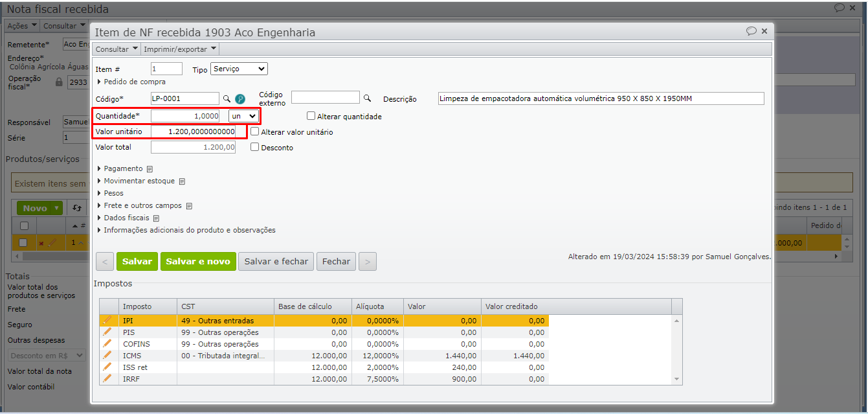Viewport: 868px width, 414px height.
Task: Expand Movimentar estoque section
Action: click(135, 181)
